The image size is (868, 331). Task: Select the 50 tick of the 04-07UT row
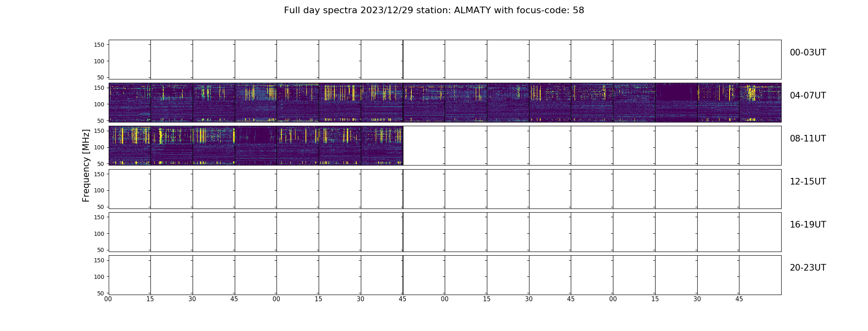click(x=101, y=121)
